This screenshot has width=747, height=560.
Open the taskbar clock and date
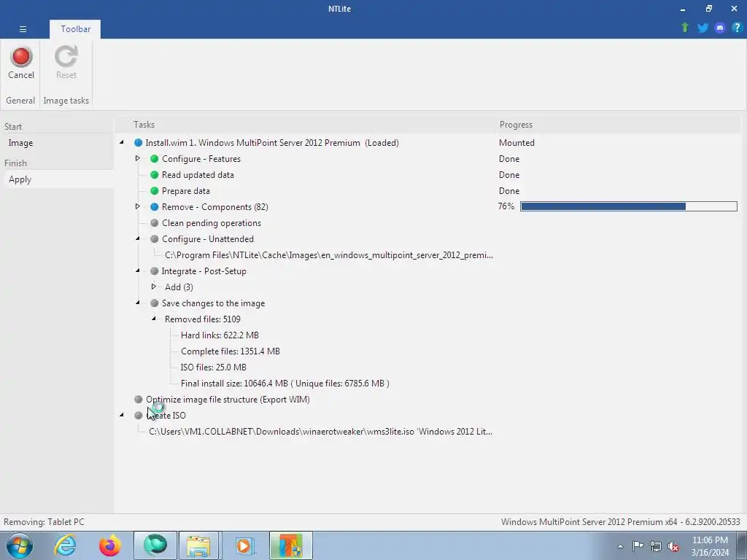[710, 546]
